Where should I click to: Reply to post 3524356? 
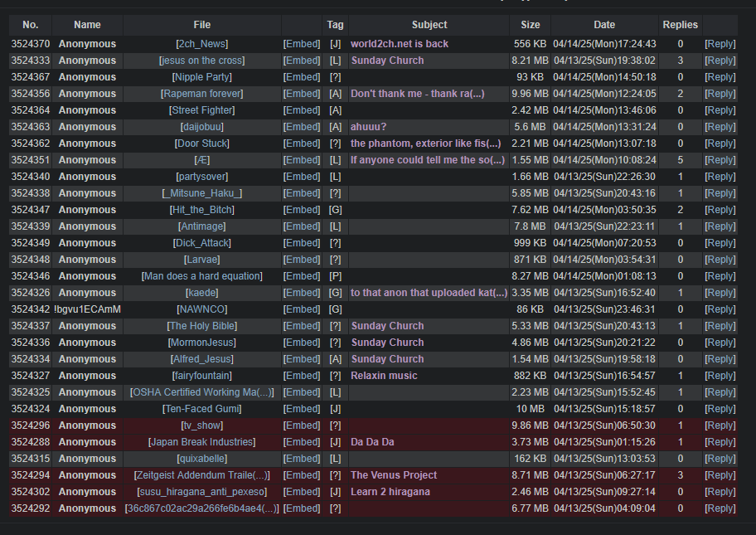[x=720, y=94]
